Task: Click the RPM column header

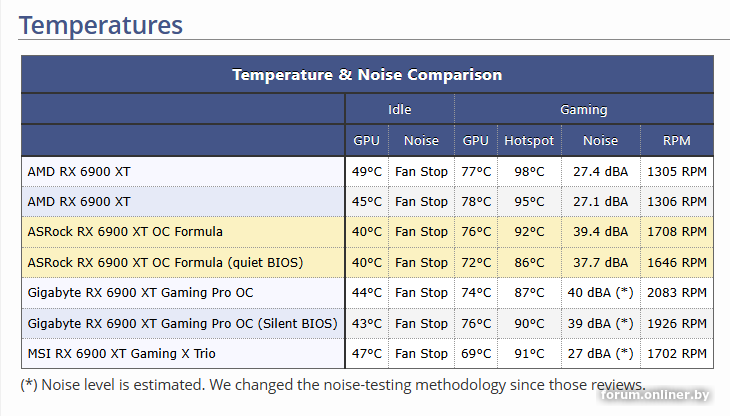Action: pyautogui.click(x=676, y=141)
